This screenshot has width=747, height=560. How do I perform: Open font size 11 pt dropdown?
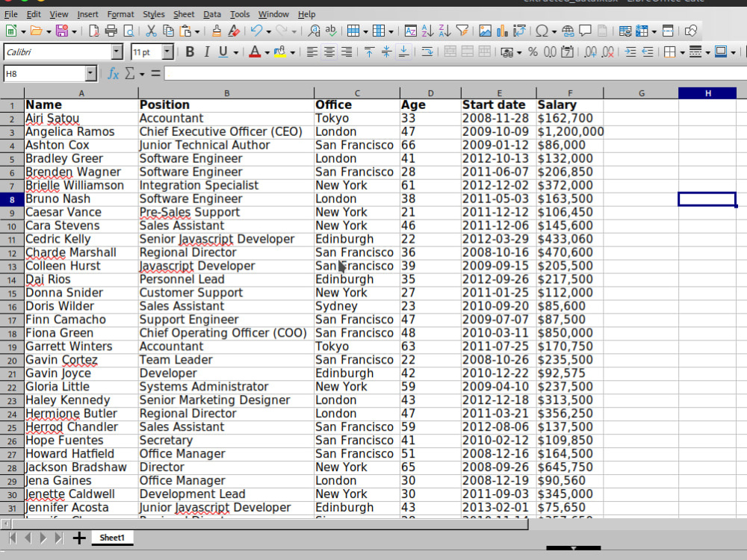(x=167, y=52)
